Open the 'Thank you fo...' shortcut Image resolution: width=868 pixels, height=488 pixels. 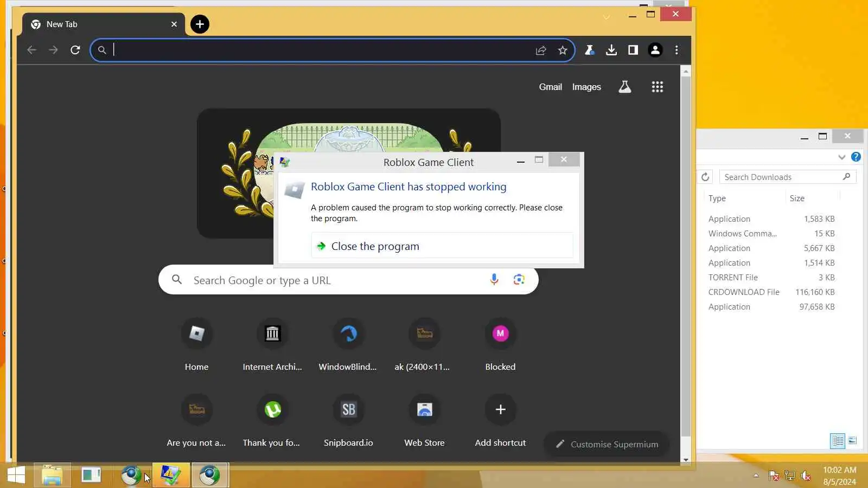click(x=272, y=421)
